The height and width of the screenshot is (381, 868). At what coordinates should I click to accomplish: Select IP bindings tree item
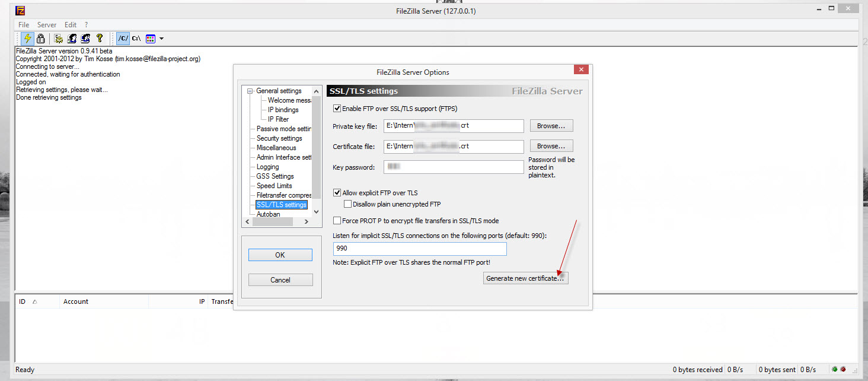[x=283, y=110]
